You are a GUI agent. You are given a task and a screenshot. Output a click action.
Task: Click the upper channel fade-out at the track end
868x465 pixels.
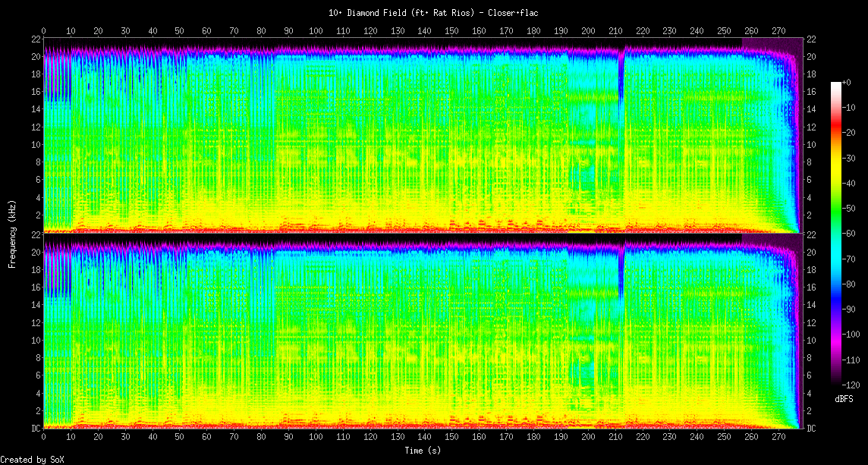[x=789, y=137]
